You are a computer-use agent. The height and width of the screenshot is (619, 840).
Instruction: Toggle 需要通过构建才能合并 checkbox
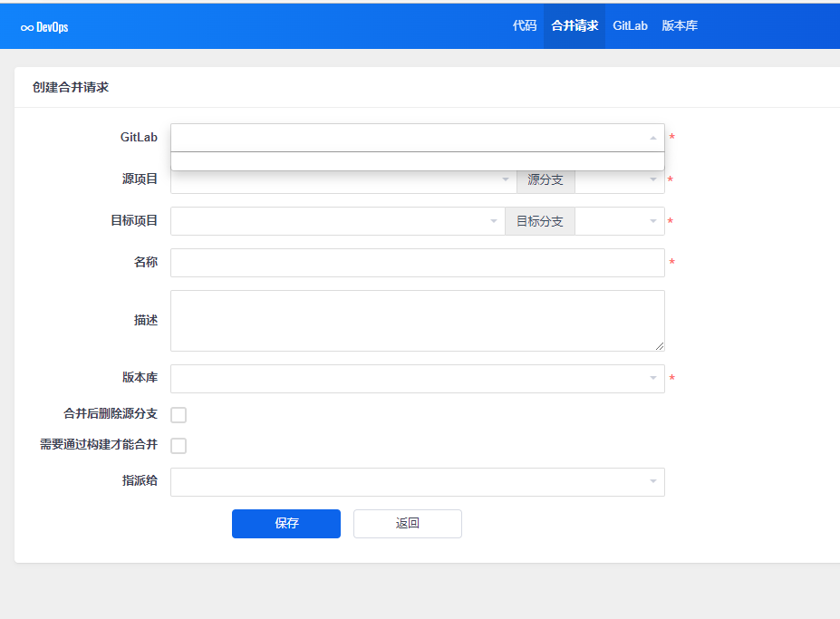179,446
